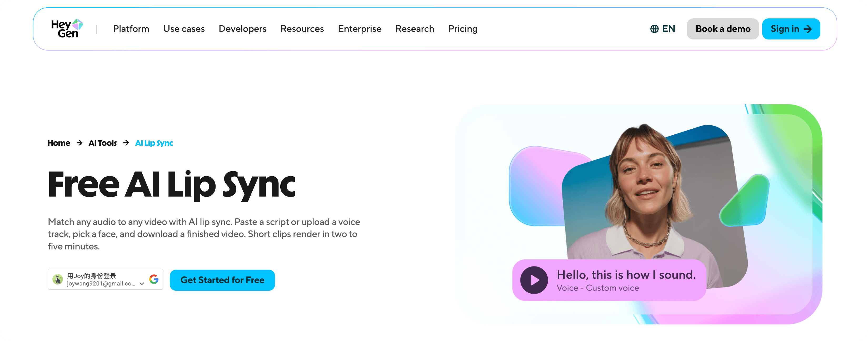This screenshot has height=341, width=868.
Task: Click the Sign in button
Action: [791, 29]
